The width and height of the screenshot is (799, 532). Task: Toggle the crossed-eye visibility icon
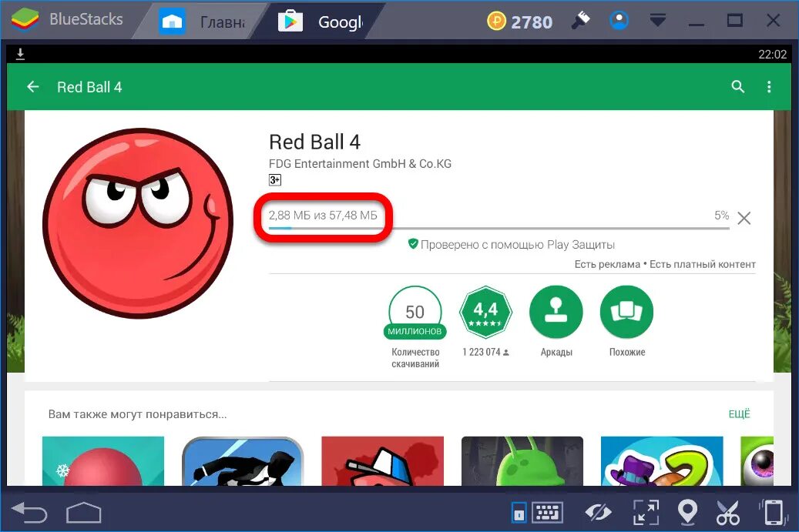[598, 513]
